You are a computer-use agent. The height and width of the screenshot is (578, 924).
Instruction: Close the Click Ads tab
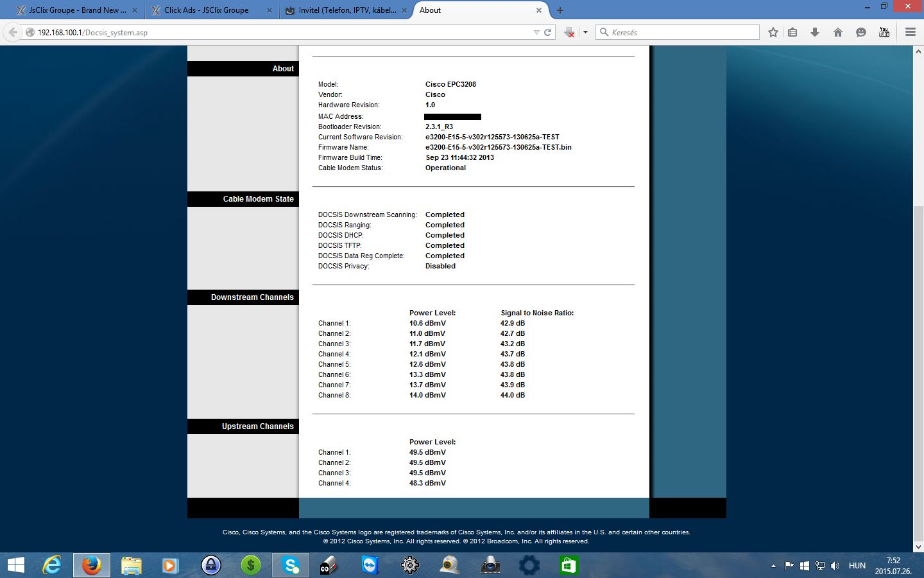269,10
